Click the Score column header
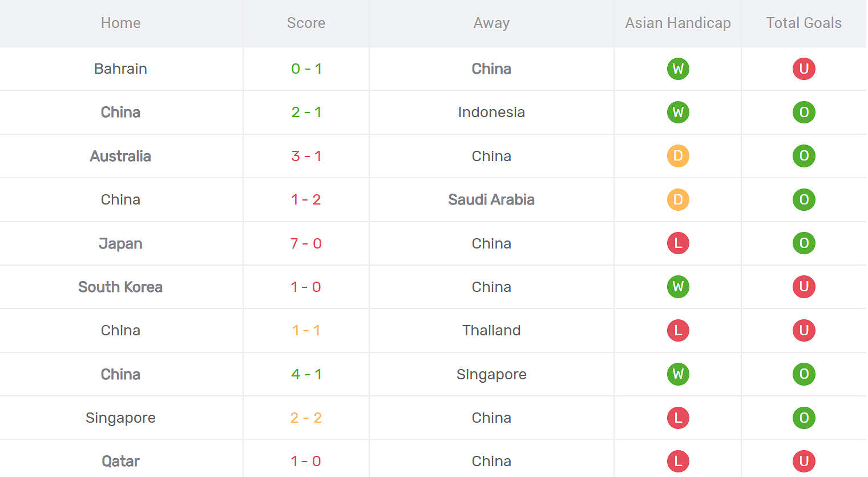 [306, 23]
